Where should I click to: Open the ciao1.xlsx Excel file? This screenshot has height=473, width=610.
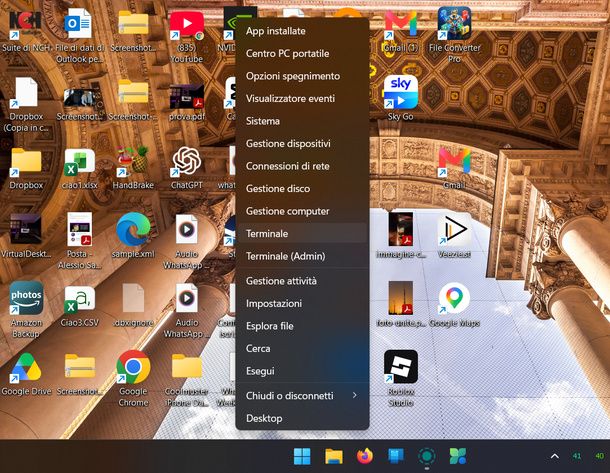click(x=79, y=162)
